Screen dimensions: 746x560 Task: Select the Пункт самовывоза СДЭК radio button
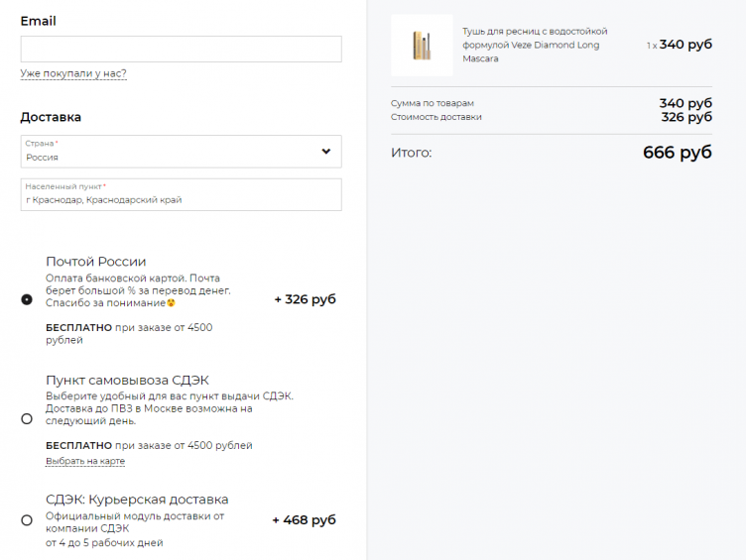click(x=27, y=418)
